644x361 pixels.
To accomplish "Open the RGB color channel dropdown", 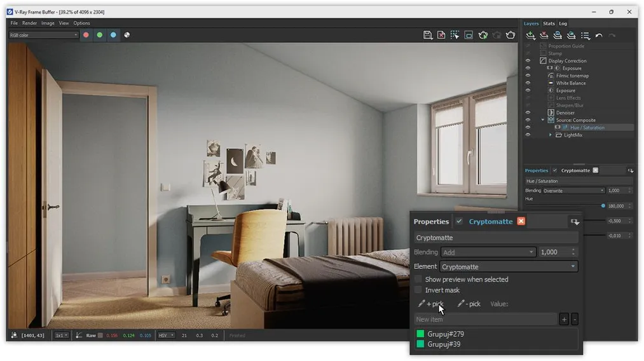I will (43, 35).
